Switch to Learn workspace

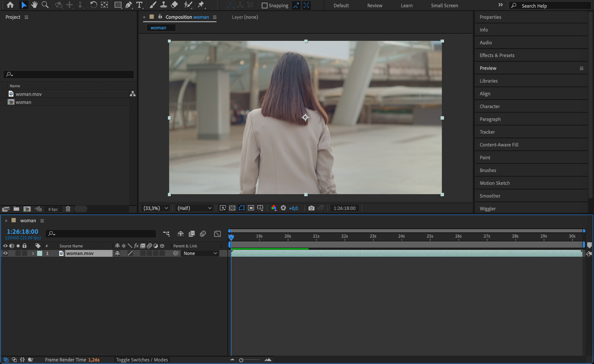[407, 6]
